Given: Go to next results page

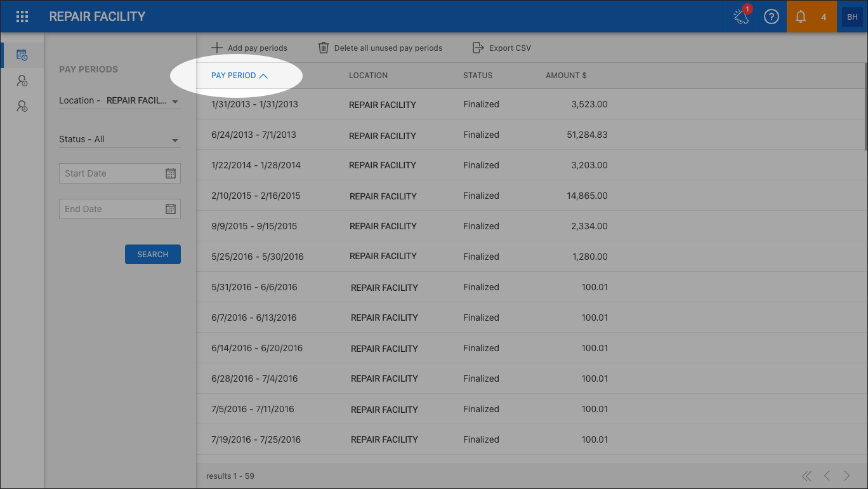Looking at the screenshot, I should [x=847, y=476].
